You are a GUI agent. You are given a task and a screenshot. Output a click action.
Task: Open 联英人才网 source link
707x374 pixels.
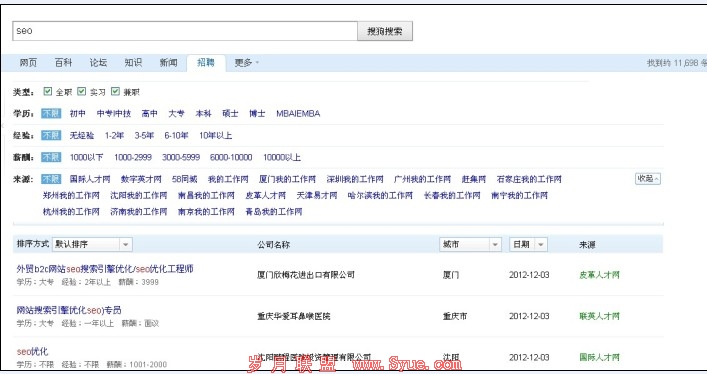pyautogui.click(x=599, y=316)
